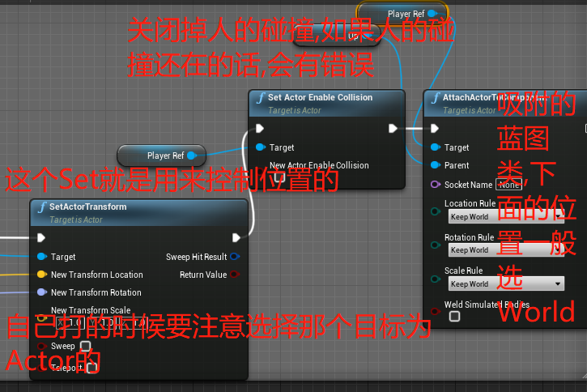587x392 pixels.
Task: Click Set Actor Enable Collision exec input pin
Action: [260, 129]
